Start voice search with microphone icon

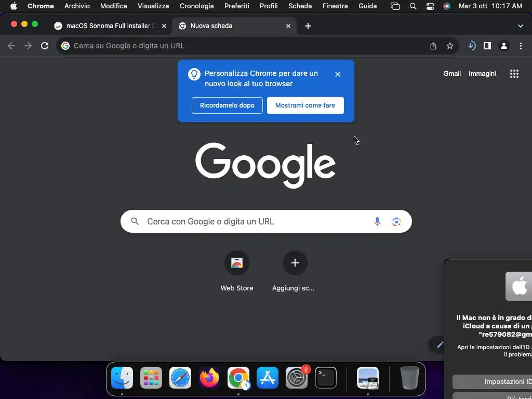[377, 221]
